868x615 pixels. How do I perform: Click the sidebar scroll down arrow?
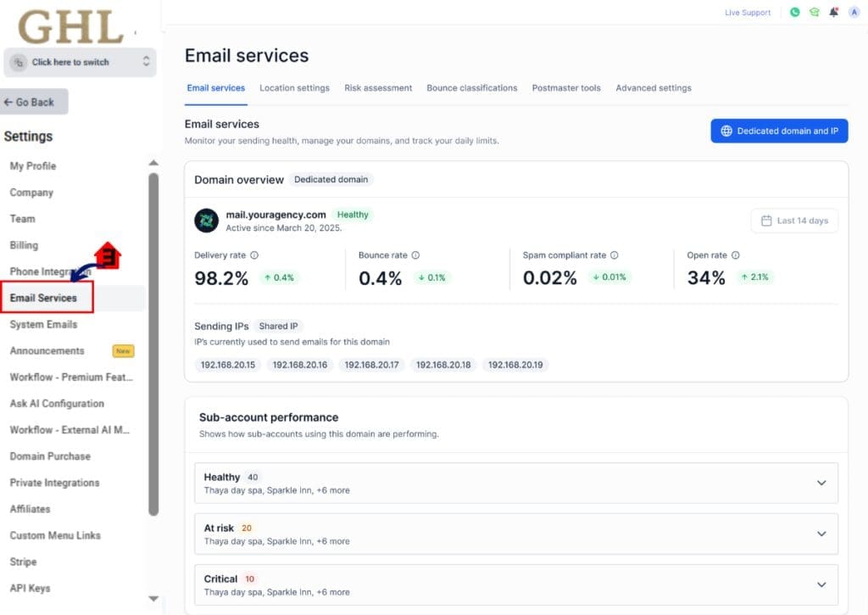pos(153,598)
